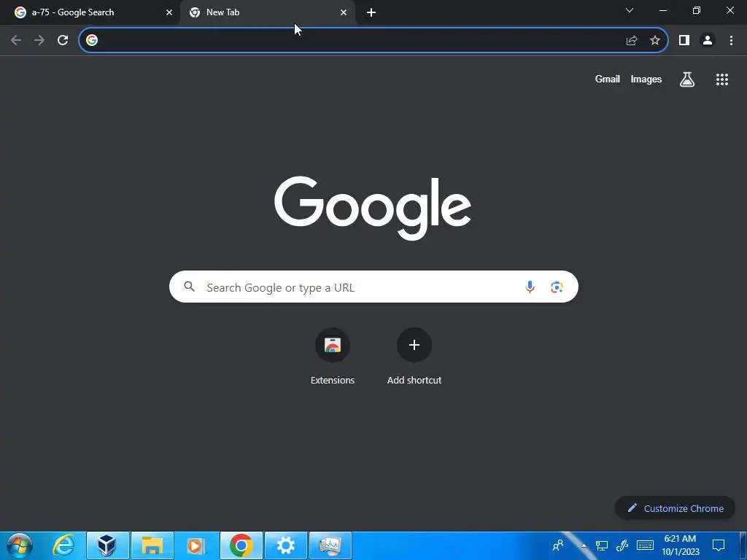This screenshot has width=747, height=560.
Task: Search by image with Google Lens
Action: click(557, 287)
